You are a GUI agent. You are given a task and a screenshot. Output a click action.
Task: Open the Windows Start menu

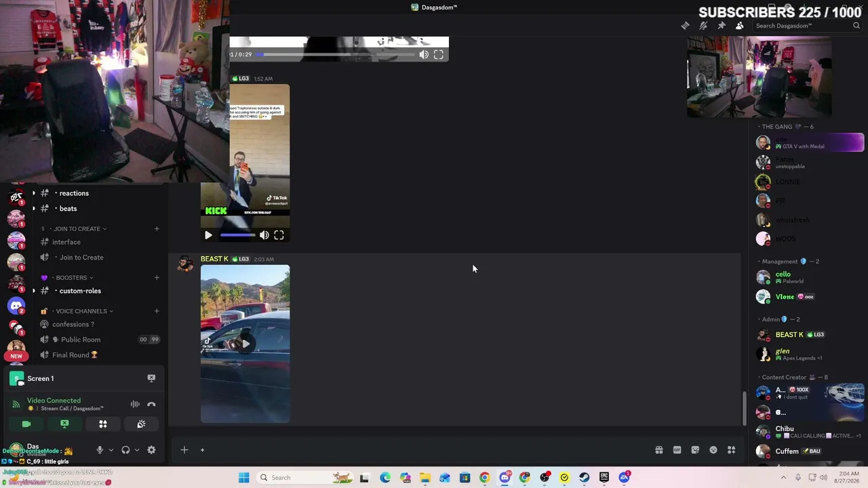[x=243, y=478]
